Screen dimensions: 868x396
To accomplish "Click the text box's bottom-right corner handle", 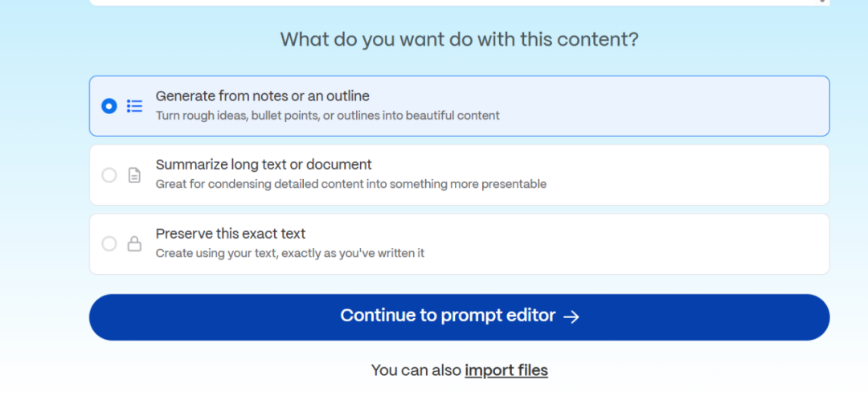I will 822,2.
